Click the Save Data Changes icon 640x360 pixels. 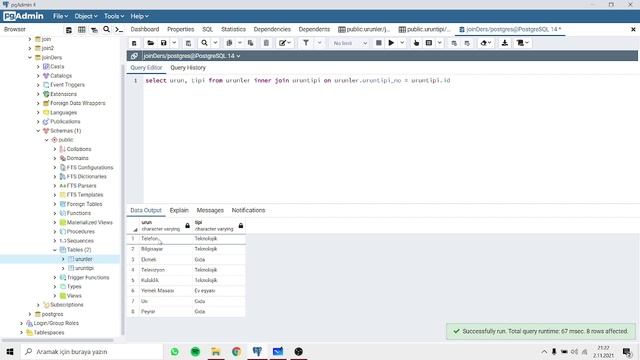188,43
